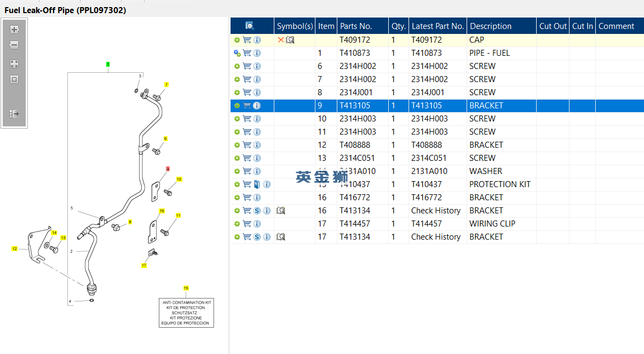
Task: Select highlighted red callout 9 in diagram
Action: tap(168, 169)
